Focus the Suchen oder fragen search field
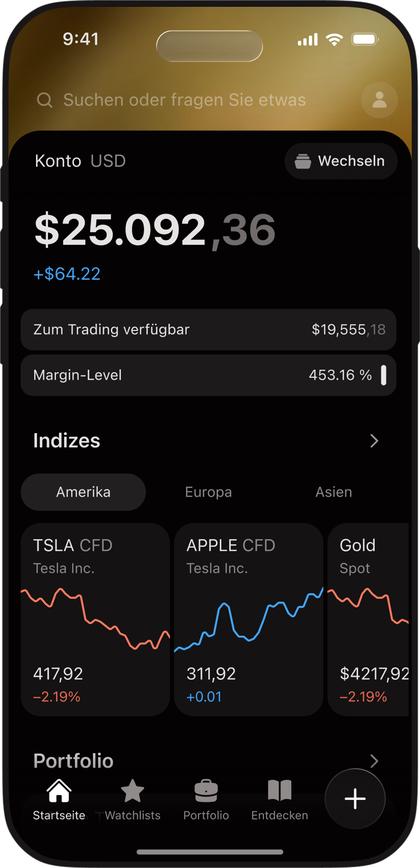This screenshot has width=420, height=868. (x=185, y=100)
